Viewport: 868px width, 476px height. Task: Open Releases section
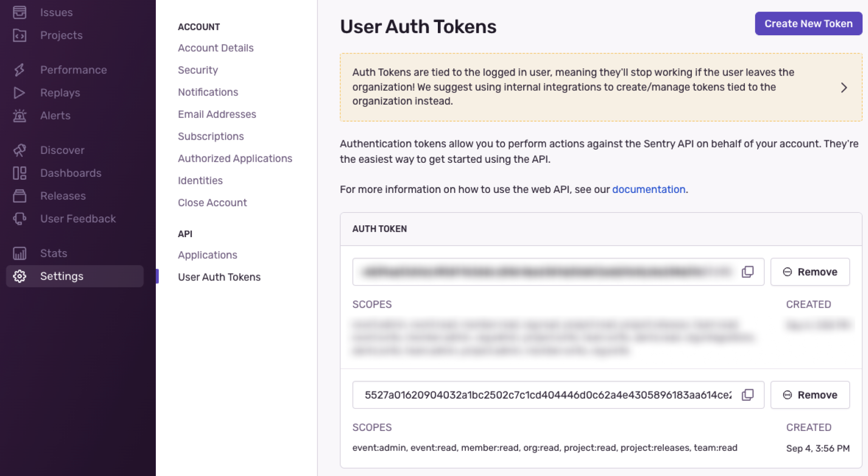63,196
